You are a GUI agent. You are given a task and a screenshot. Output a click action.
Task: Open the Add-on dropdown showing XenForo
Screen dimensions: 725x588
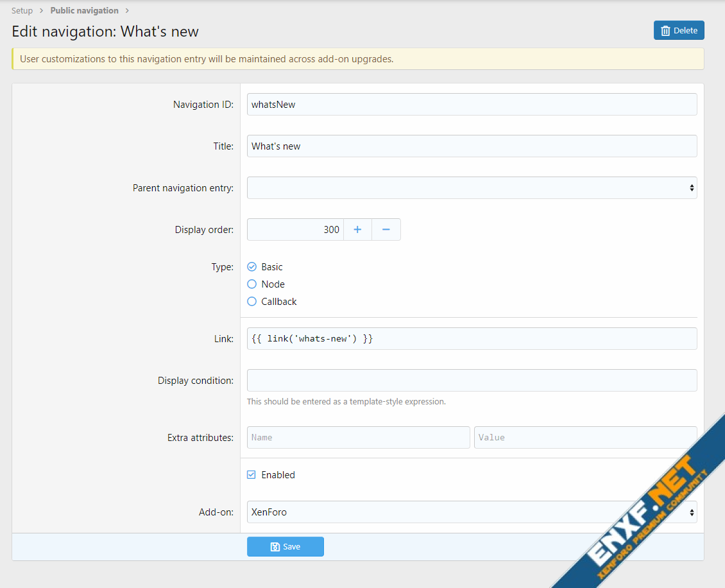coord(472,512)
